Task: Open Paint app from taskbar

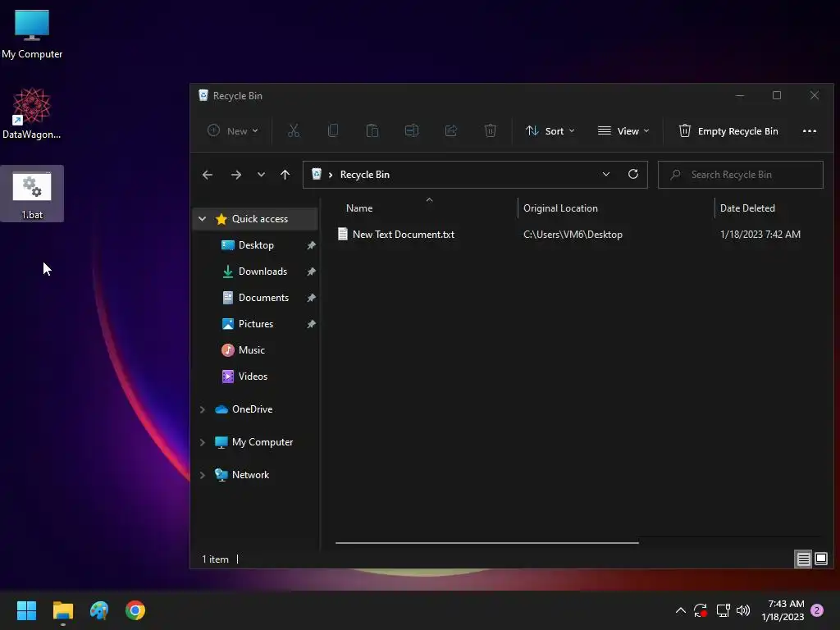Action: pyautogui.click(x=99, y=610)
